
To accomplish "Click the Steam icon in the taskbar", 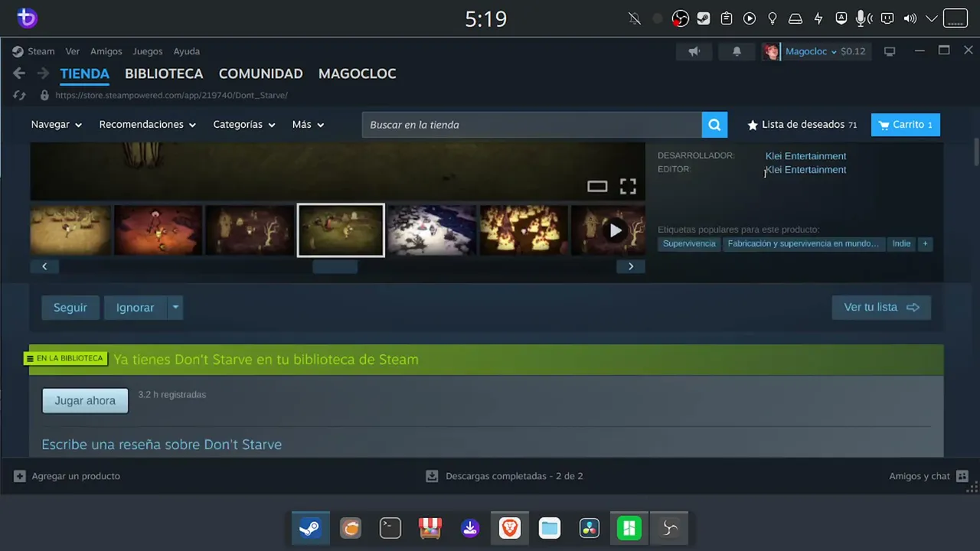I will point(310,528).
